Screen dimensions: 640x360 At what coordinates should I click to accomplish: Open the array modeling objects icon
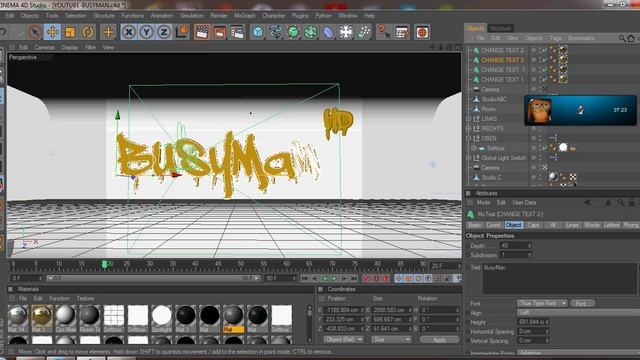311,32
